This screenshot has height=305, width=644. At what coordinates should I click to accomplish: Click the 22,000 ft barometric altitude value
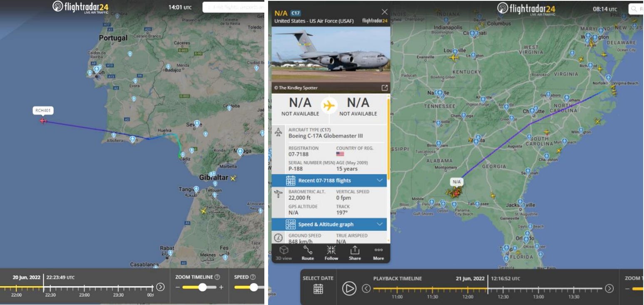[x=299, y=198]
